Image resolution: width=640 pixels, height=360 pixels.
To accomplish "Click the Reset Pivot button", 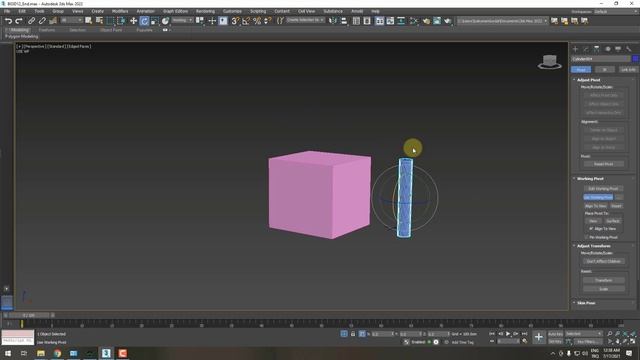I will (603, 164).
